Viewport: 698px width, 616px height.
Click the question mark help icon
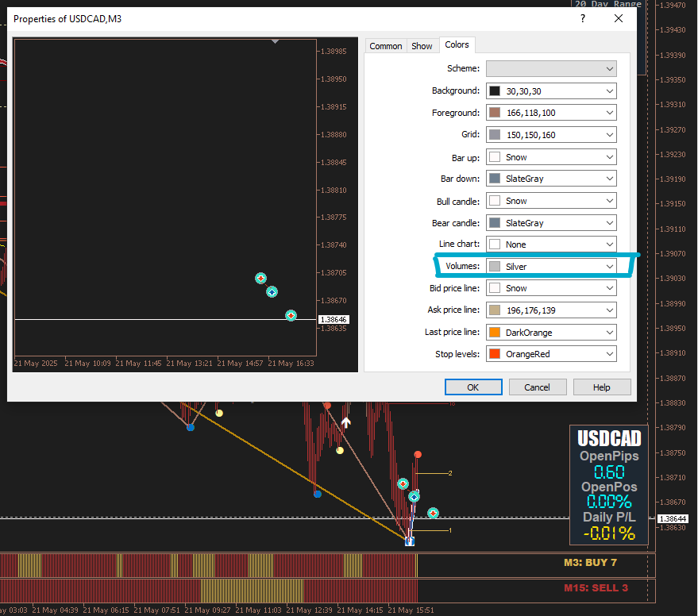click(583, 18)
